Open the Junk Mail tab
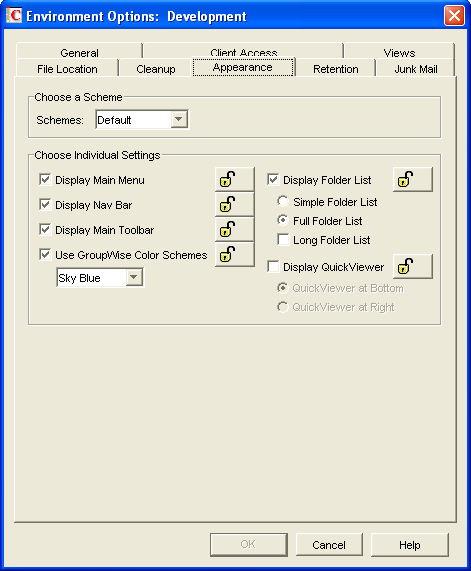 coord(416,68)
